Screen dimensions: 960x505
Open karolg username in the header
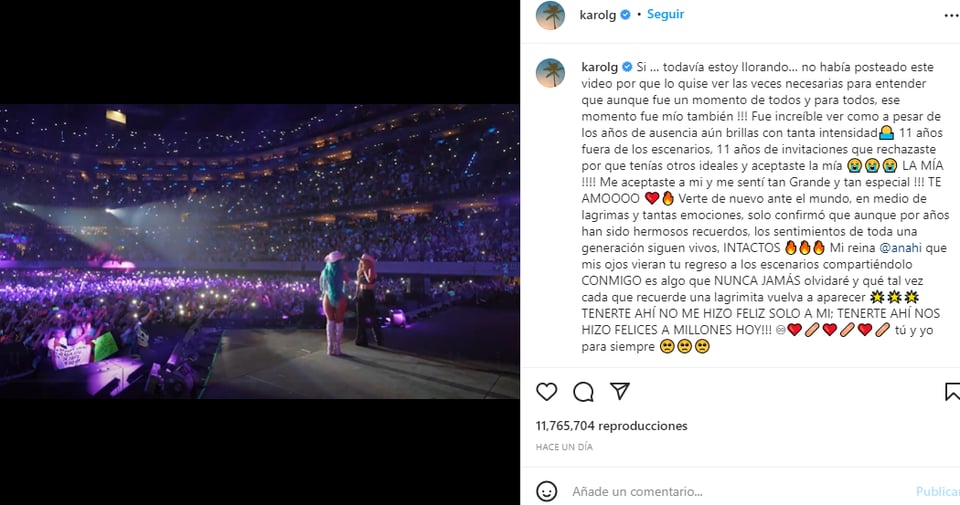point(598,15)
